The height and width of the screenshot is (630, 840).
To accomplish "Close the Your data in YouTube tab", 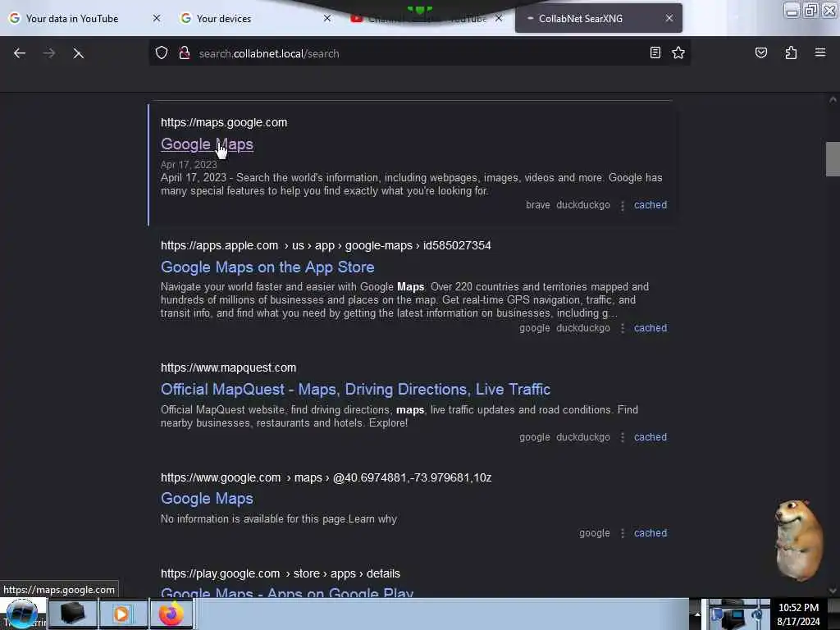I will 157,18.
